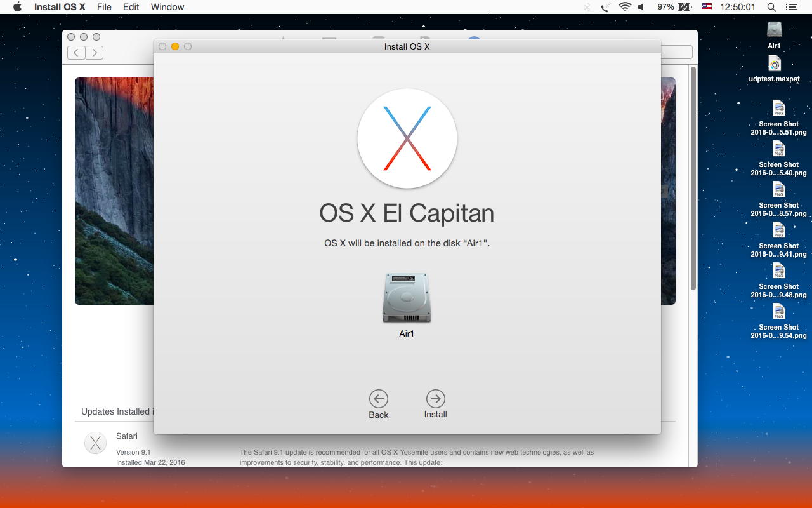Click the menu bar clock showing 12:50:01
This screenshot has width=812, height=508.
click(738, 7)
